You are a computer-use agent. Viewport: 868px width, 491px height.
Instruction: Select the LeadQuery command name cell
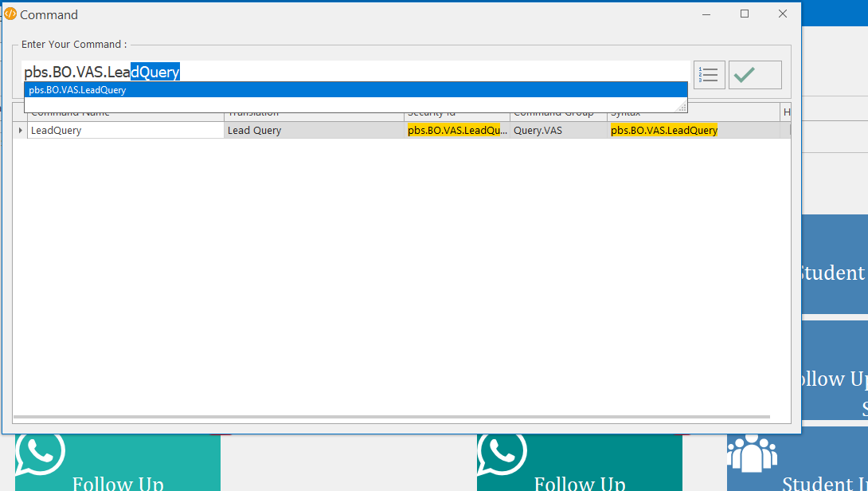126,130
